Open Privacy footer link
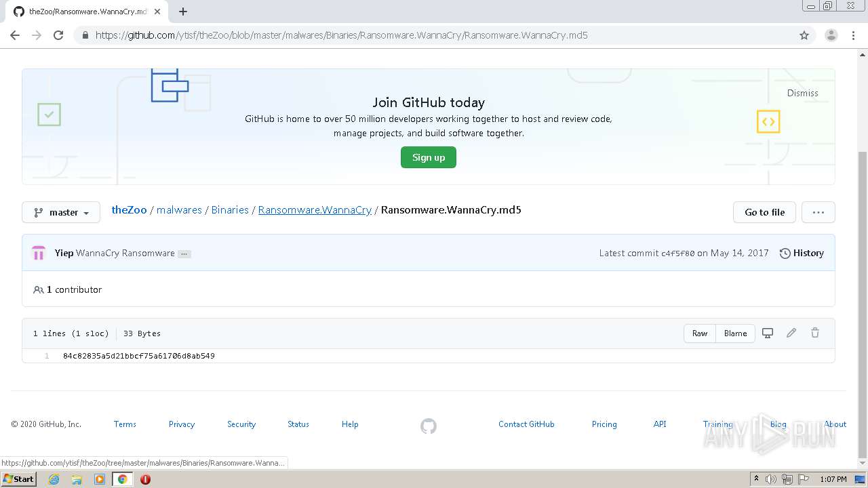The width and height of the screenshot is (868, 488). [x=182, y=424]
